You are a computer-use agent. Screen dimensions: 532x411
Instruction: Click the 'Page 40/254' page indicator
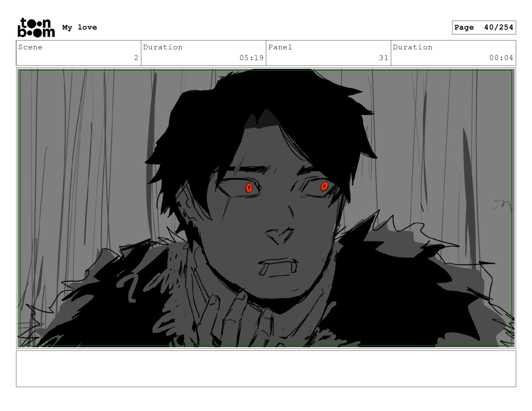[x=484, y=28]
